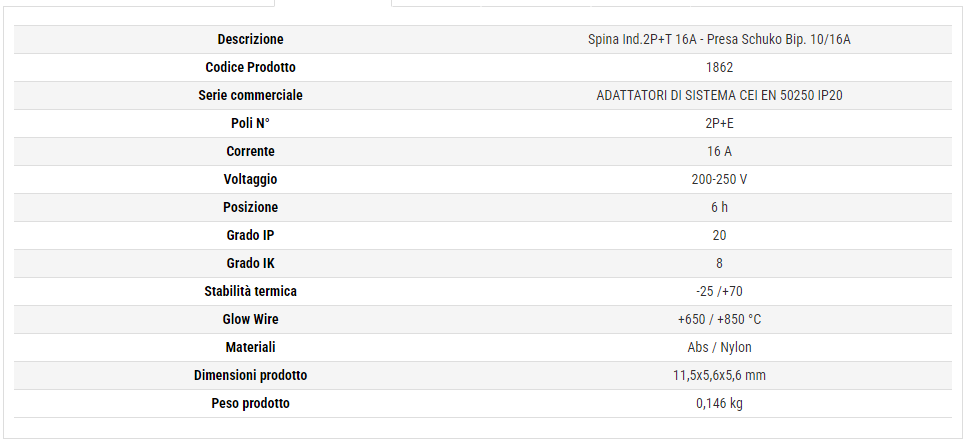
Task: Select the "-25 /+70" thermal stability value
Action: pos(719,291)
